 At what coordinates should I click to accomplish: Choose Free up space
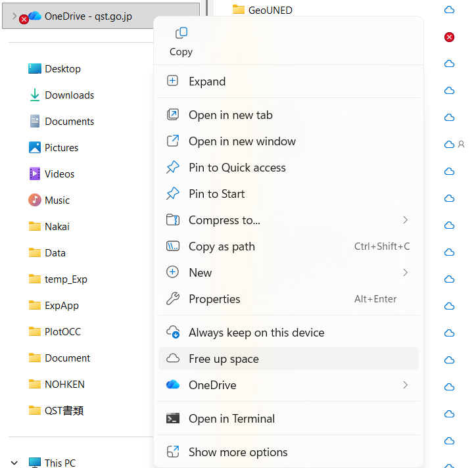pos(289,359)
